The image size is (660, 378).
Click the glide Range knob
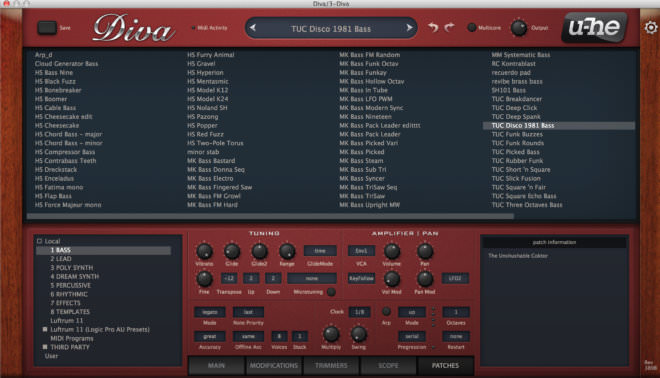pyautogui.click(x=287, y=251)
